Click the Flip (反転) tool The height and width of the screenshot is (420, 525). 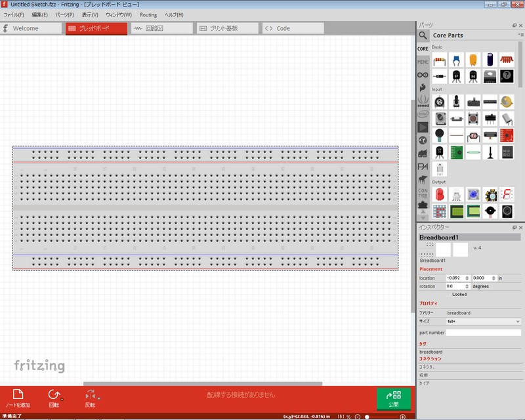[x=91, y=398]
